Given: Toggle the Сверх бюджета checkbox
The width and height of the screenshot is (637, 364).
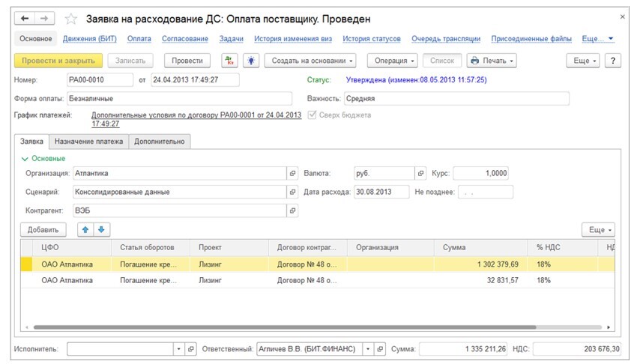Looking at the screenshot, I should [x=312, y=115].
